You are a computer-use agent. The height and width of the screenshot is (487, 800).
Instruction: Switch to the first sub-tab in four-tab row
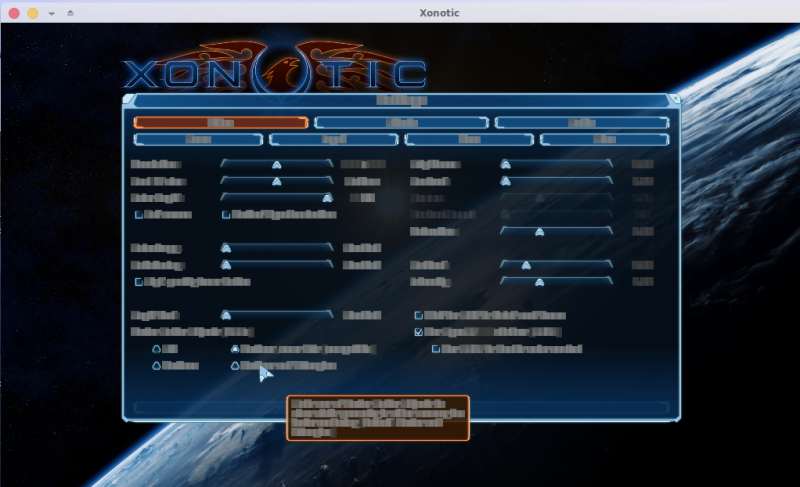pos(198,139)
